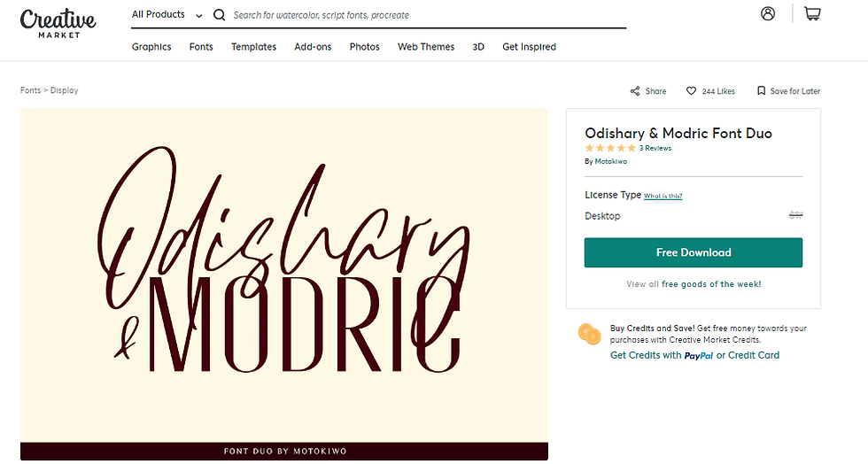Screen dimensions: 868x464
Task: Click the gold credits coin icon
Action: (x=589, y=334)
